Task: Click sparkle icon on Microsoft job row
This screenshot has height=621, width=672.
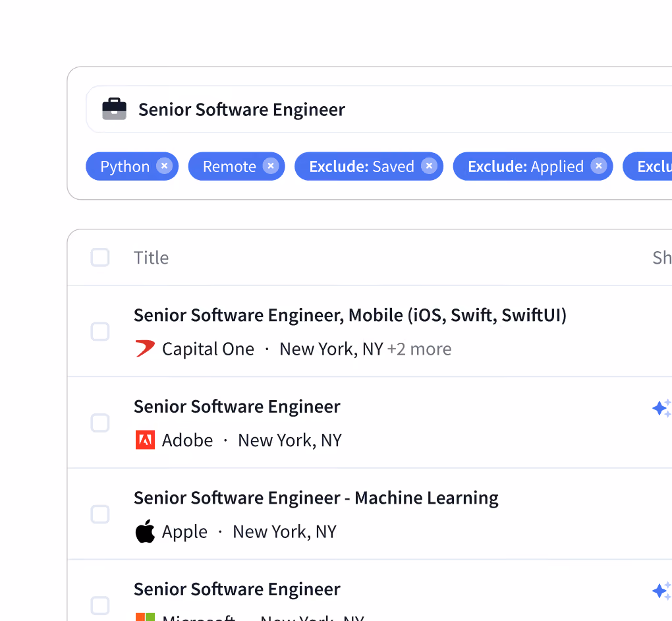Action: pyautogui.click(x=661, y=591)
